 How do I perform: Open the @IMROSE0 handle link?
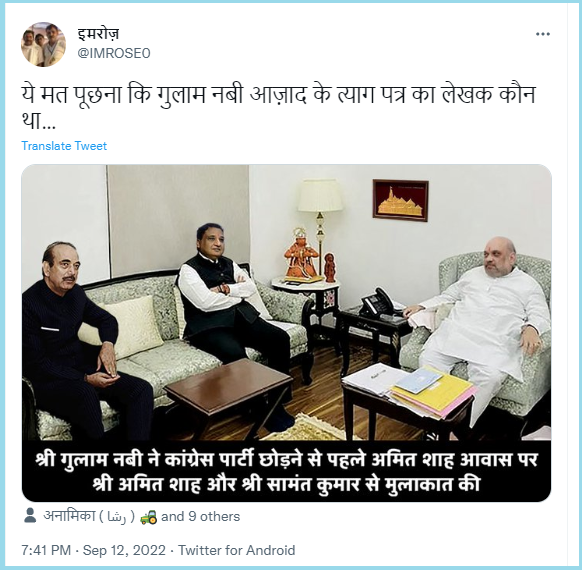114,53
